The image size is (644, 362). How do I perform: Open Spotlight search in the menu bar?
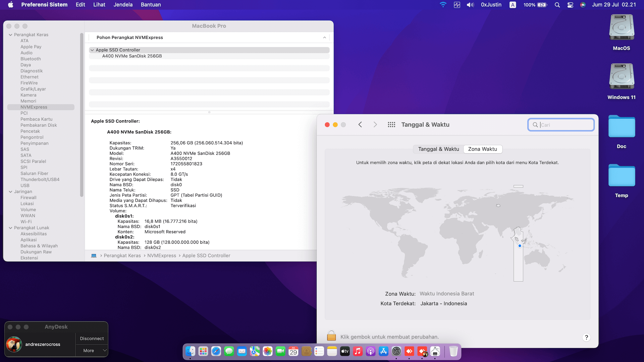(557, 5)
